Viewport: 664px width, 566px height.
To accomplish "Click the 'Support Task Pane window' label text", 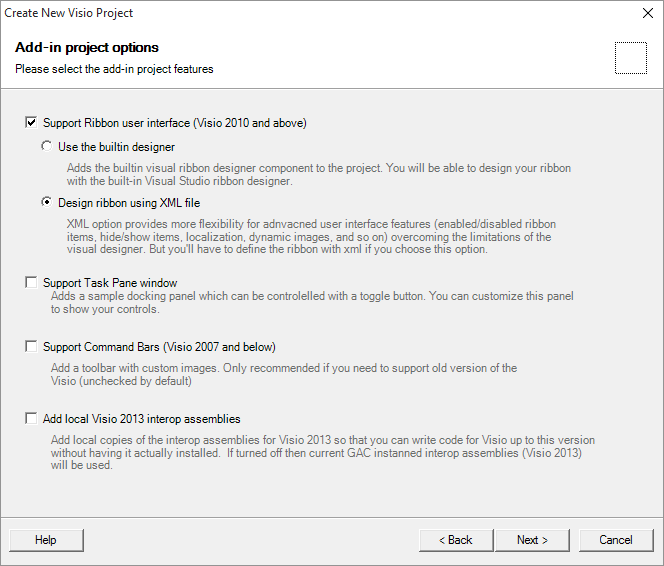I will [x=110, y=283].
